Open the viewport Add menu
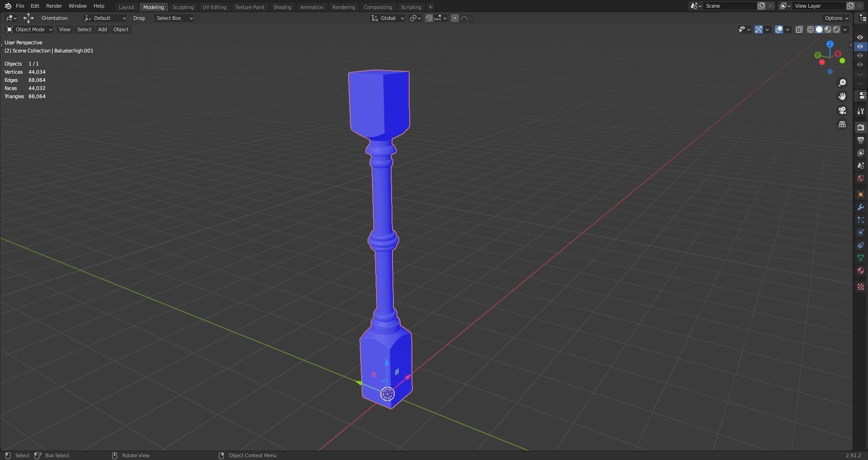The height and width of the screenshot is (460, 868). (103, 29)
